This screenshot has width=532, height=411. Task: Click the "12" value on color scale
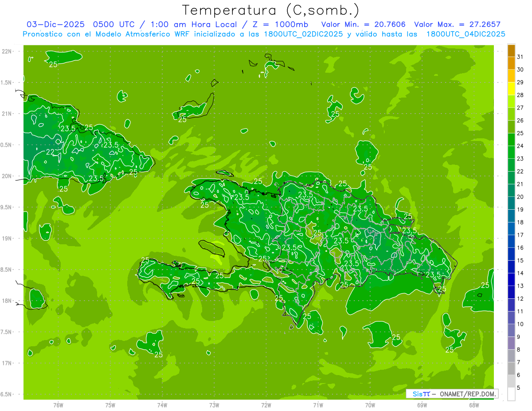click(x=520, y=299)
